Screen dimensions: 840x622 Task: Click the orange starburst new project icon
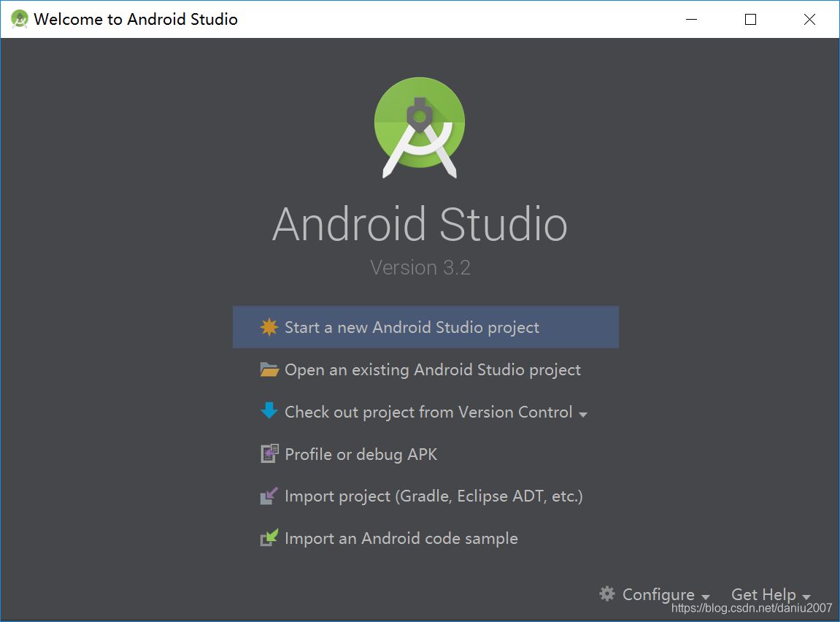[x=269, y=327]
